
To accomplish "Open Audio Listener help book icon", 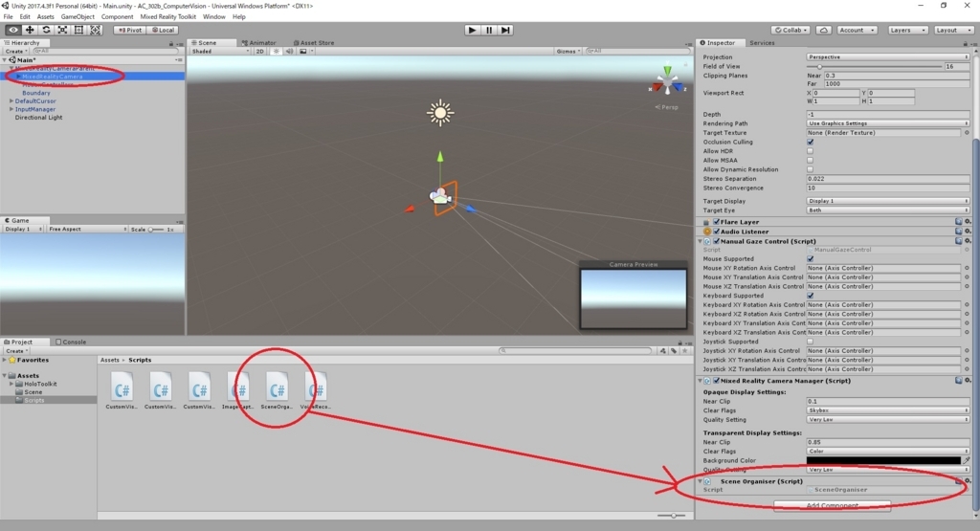I will [x=959, y=232].
